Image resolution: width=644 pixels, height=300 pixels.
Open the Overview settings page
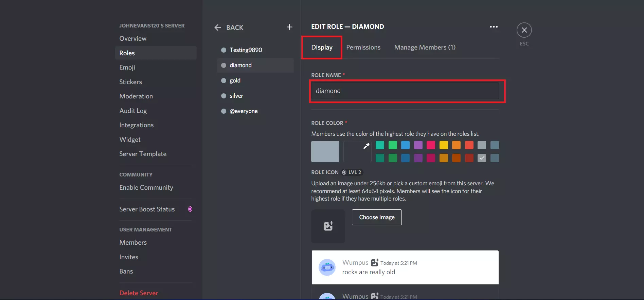(x=156, y=39)
